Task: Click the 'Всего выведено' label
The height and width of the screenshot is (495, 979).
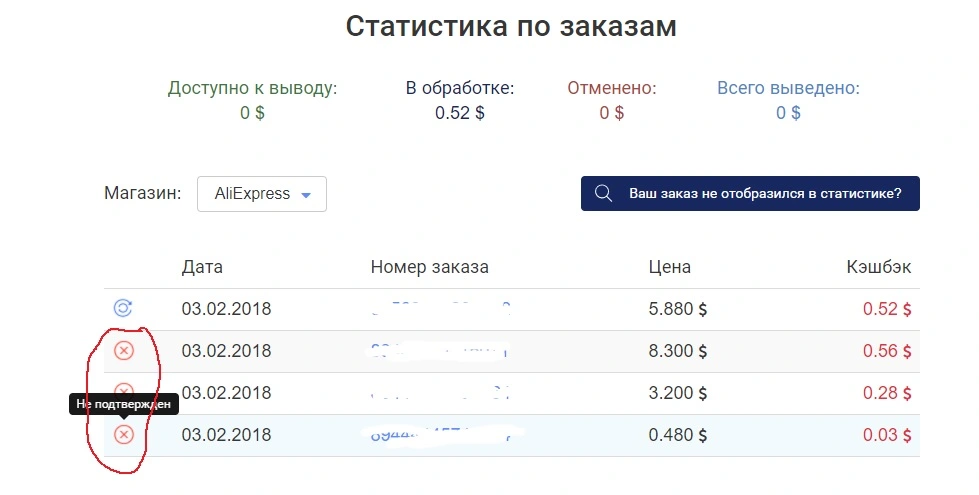Action: click(x=788, y=88)
